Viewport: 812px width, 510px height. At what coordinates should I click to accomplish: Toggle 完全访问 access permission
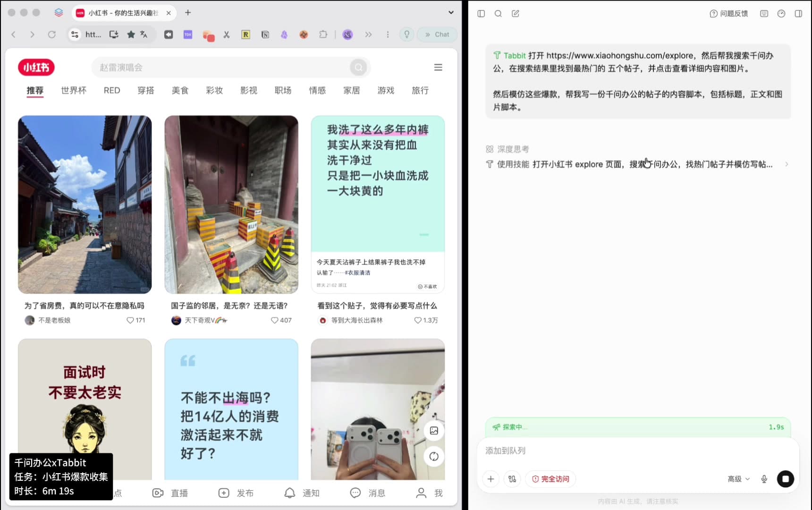tap(550, 479)
